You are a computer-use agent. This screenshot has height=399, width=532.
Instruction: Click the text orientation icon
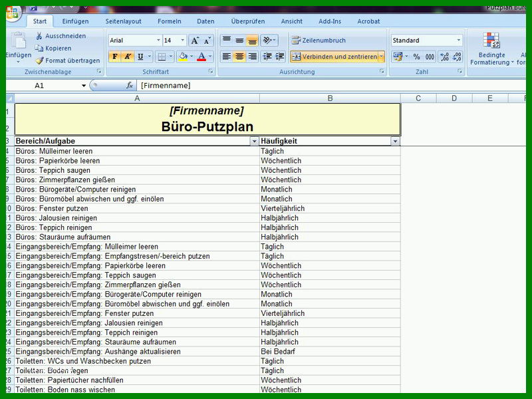point(269,41)
